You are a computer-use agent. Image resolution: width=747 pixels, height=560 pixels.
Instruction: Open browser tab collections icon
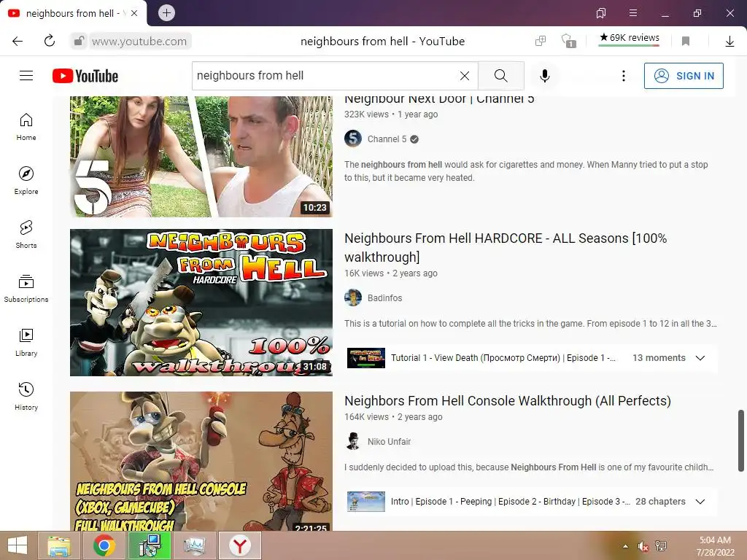coord(601,13)
